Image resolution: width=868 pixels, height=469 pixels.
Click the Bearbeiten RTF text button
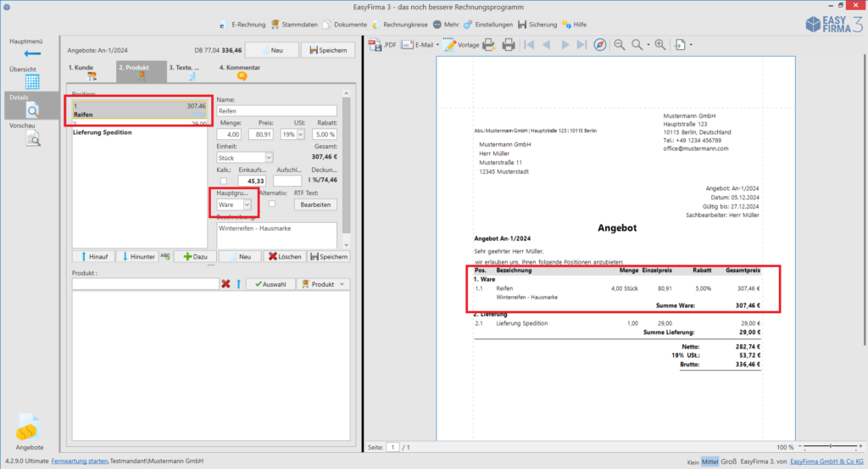click(315, 205)
